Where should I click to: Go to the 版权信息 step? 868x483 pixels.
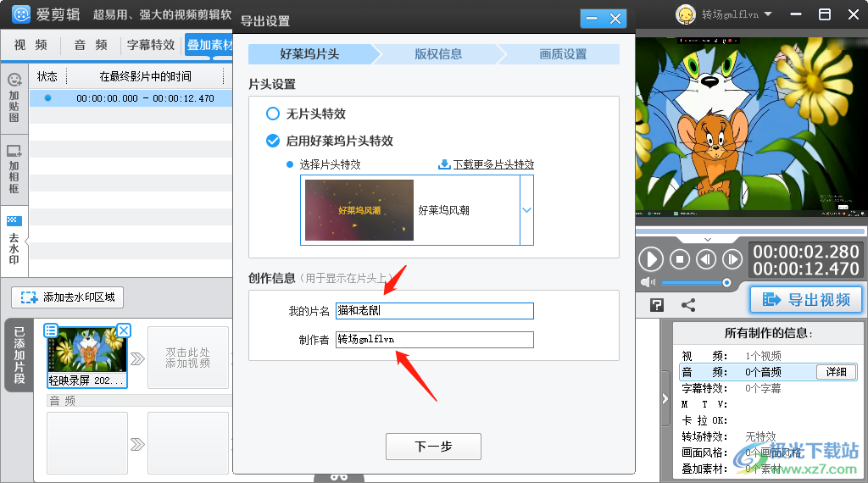click(438, 54)
